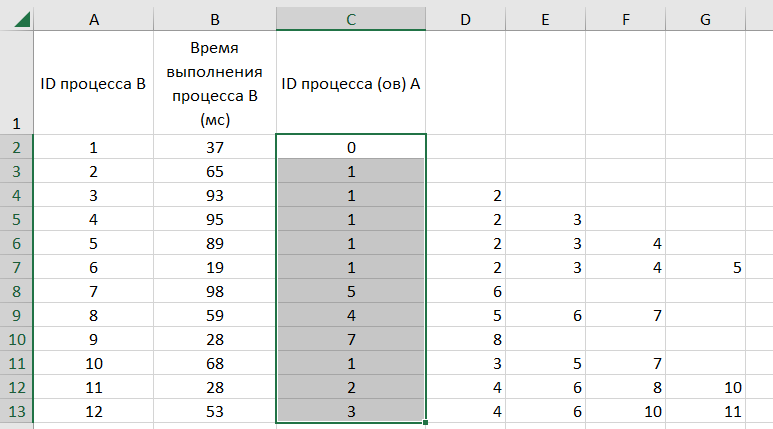The height and width of the screenshot is (429, 773).
Task: Select row 7 header
Action: click(x=16, y=268)
